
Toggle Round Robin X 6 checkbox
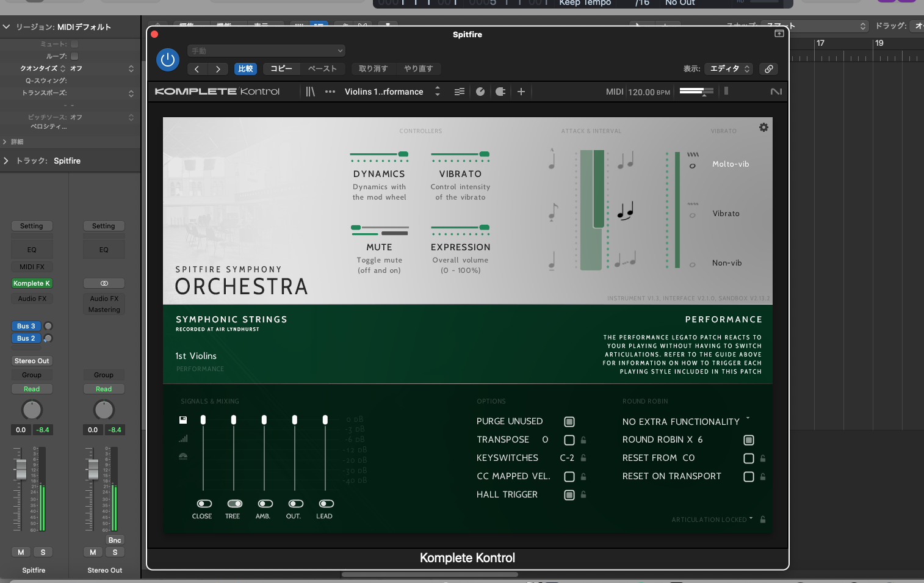[x=749, y=440]
